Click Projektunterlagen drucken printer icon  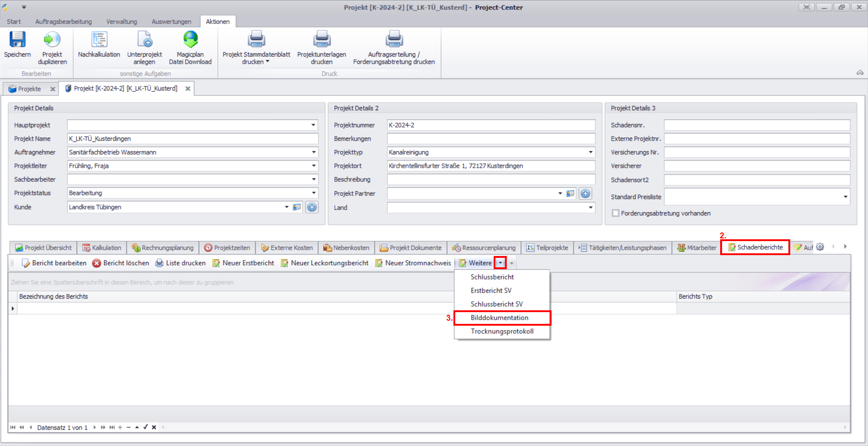(321, 40)
